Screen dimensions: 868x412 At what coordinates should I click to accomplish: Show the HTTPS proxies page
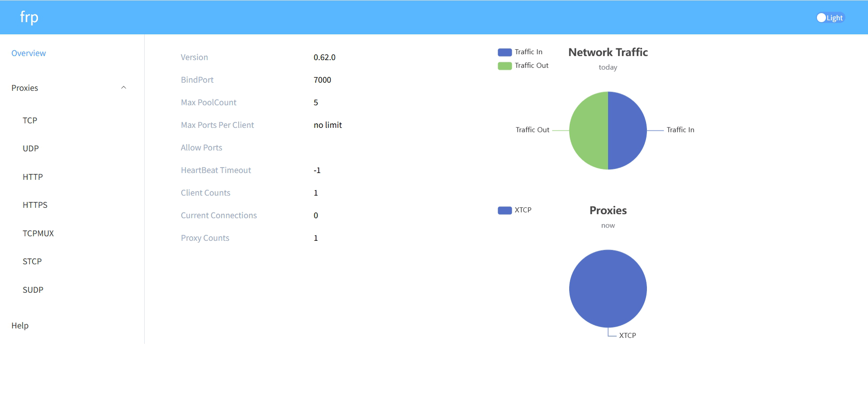coord(35,205)
